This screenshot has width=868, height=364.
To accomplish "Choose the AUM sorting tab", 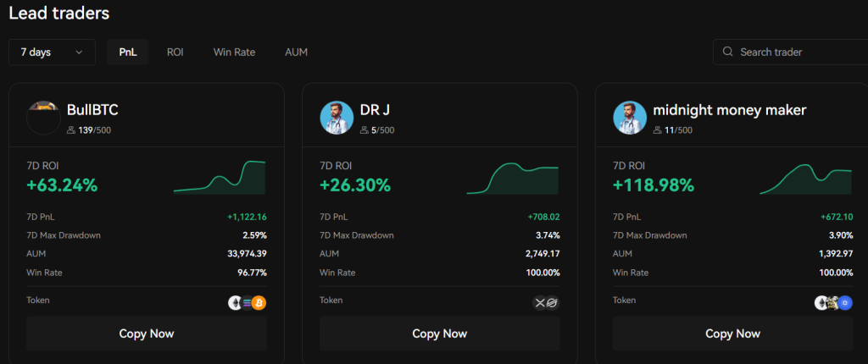I will point(296,52).
